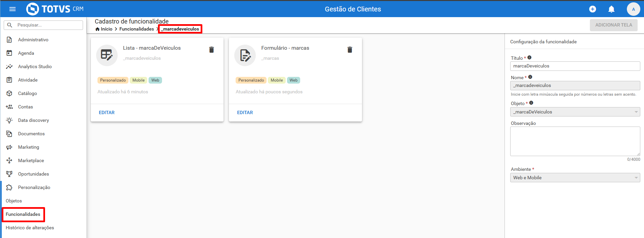Viewport: 644px width, 238px height.
Task: Click Atualizado há 6 minutos text
Action: (x=123, y=92)
